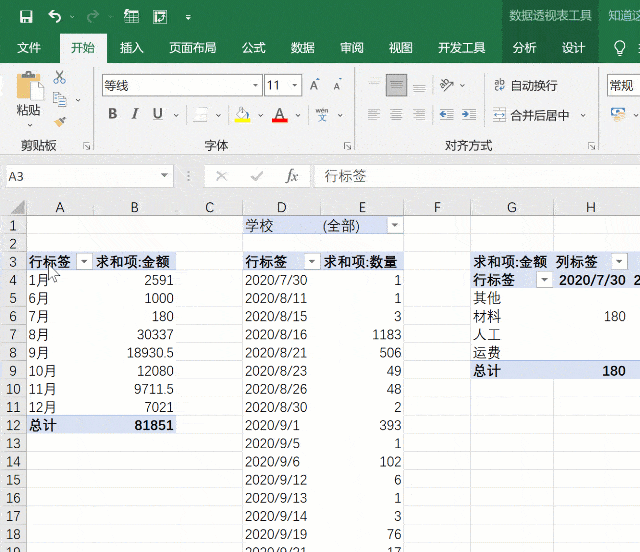
Task: Toggle Bold formatting
Action: 113,114
